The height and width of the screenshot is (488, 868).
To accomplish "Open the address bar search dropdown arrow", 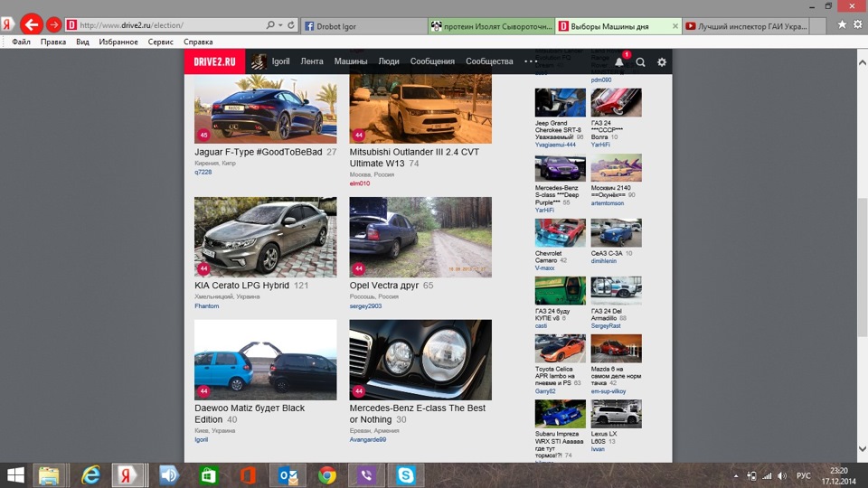I will (280, 25).
